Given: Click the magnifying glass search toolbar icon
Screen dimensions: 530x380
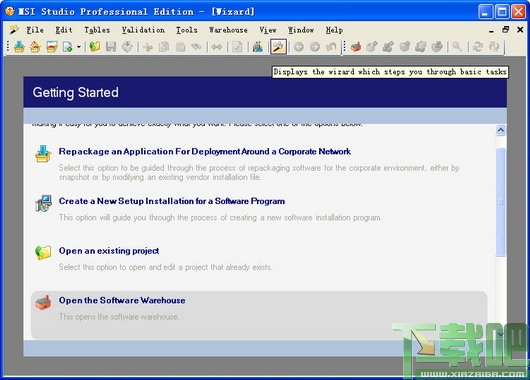Looking at the screenshot, I should click(457, 47).
